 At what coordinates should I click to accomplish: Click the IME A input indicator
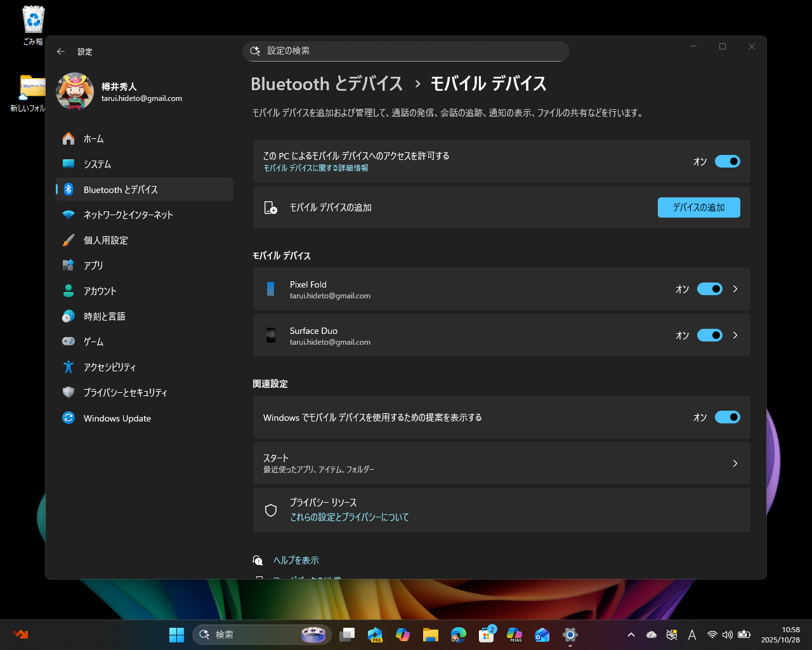(x=692, y=635)
